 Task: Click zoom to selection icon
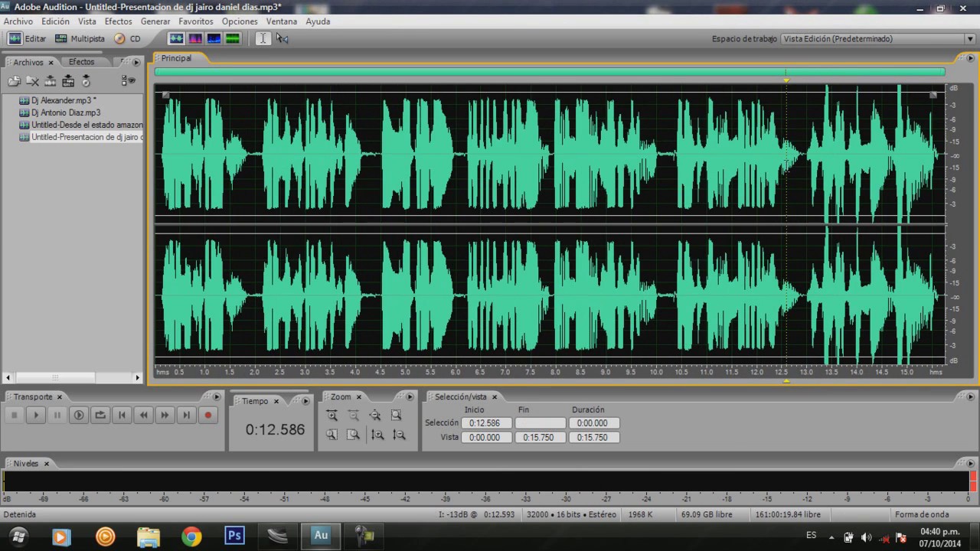pos(396,415)
